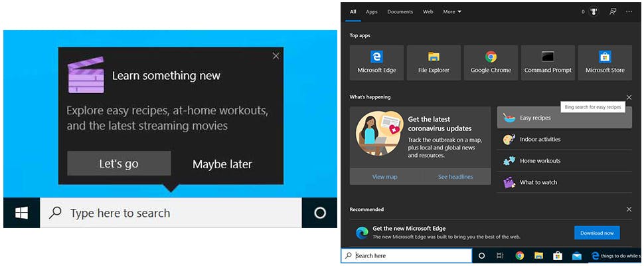
Task: Select the Easy recipes suggestion
Action: 564,118
